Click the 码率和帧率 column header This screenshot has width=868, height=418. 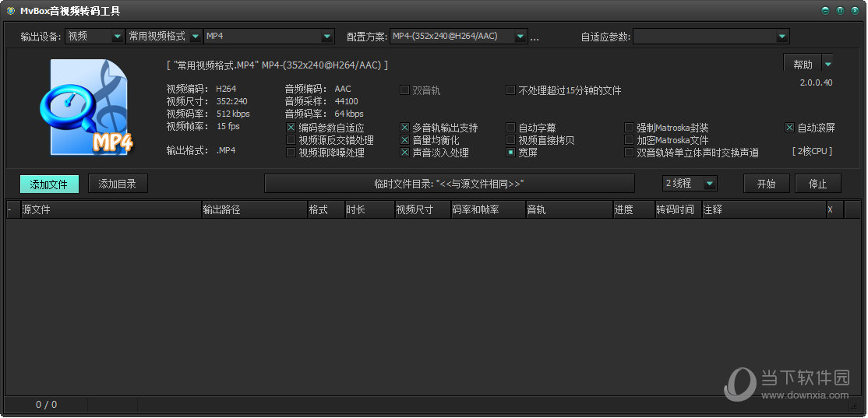tap(489, 209)
